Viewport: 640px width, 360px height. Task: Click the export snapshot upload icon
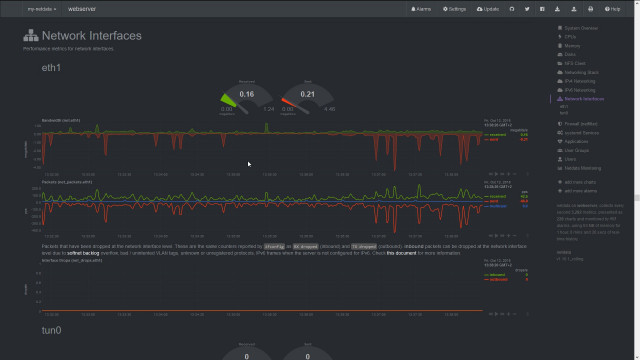click(x=574, y=9)
